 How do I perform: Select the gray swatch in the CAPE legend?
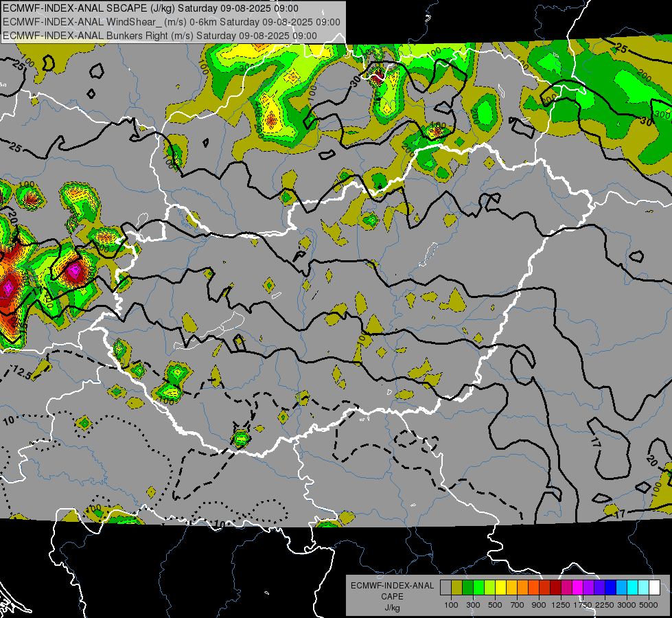click(x=445, y=588)
